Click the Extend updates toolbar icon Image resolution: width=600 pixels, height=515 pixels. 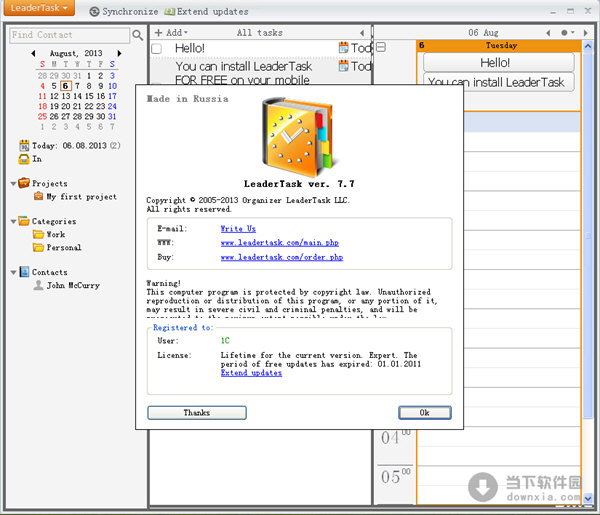170,12
